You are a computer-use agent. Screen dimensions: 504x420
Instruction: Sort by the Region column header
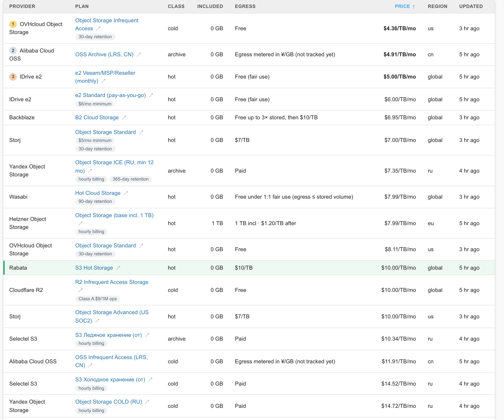coord(437,7)
